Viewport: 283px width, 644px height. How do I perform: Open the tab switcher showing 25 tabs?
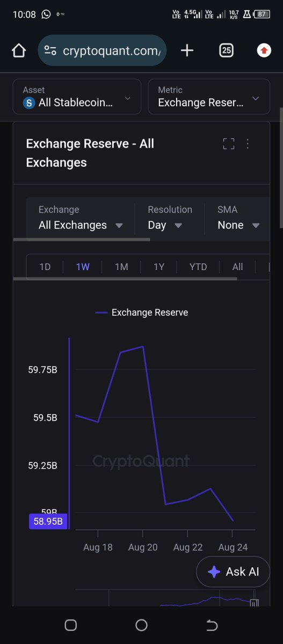pyautogui.click(x=227, y=50)
